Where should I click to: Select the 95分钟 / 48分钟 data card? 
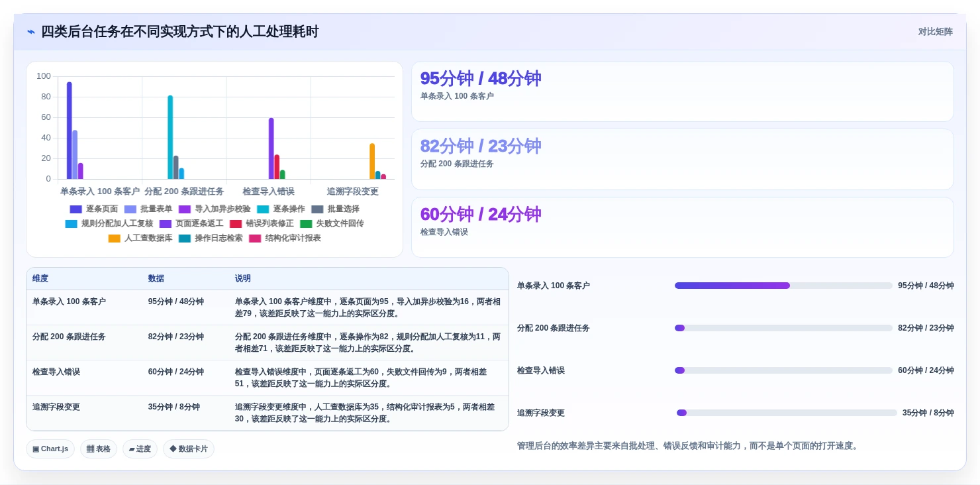683,91
